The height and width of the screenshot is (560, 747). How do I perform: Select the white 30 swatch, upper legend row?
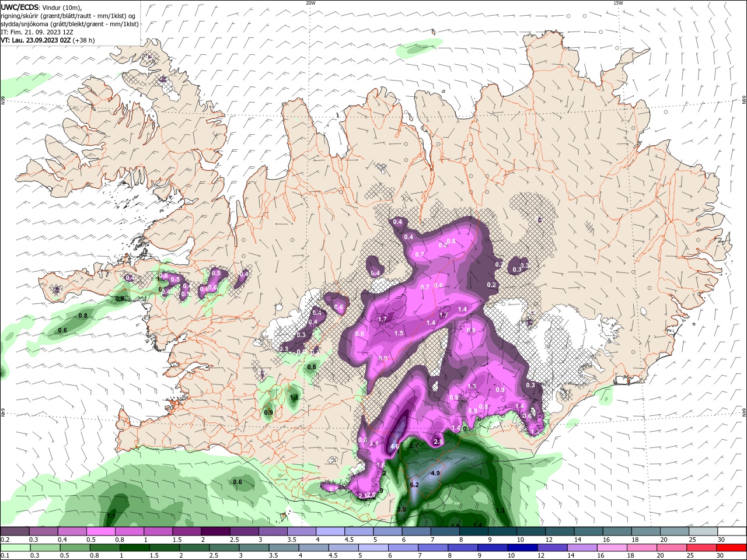(731, 531)
